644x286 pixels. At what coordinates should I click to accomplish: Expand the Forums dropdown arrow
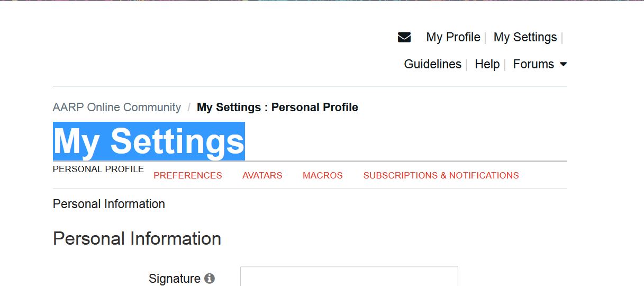coord(563,64)
